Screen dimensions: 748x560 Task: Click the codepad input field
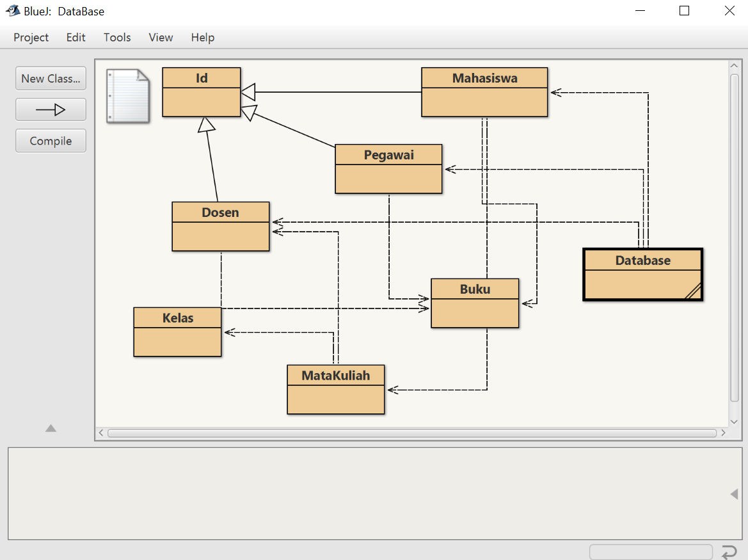pos(651,552)
